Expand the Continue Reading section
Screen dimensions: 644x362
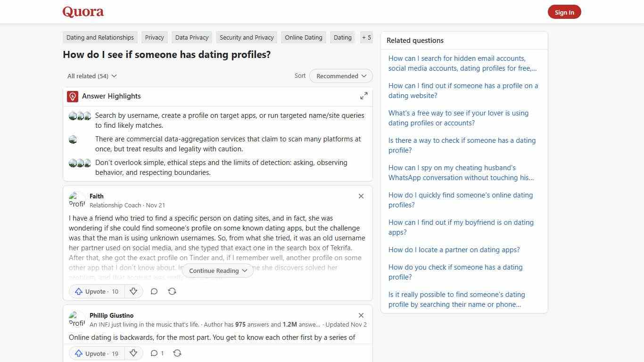[217, 271]
